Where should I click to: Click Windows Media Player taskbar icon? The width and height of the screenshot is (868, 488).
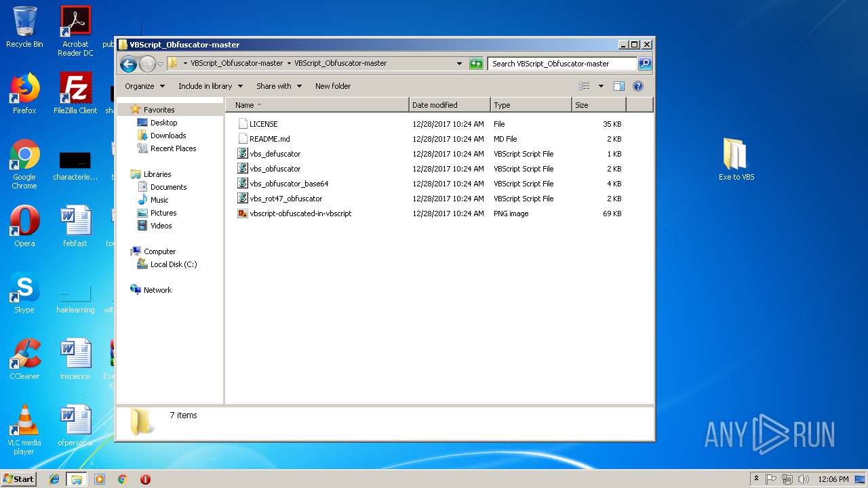pos(100,479)
